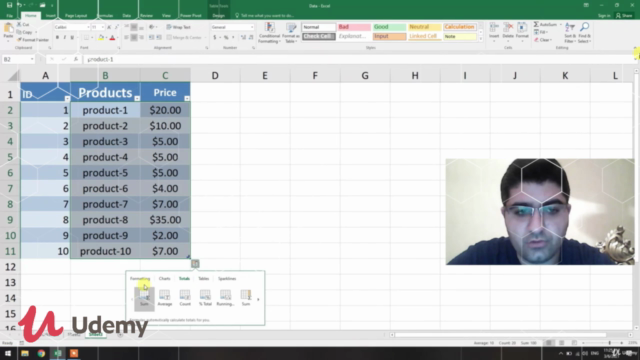Click the formula bar showing product-1

pos(359,59)
